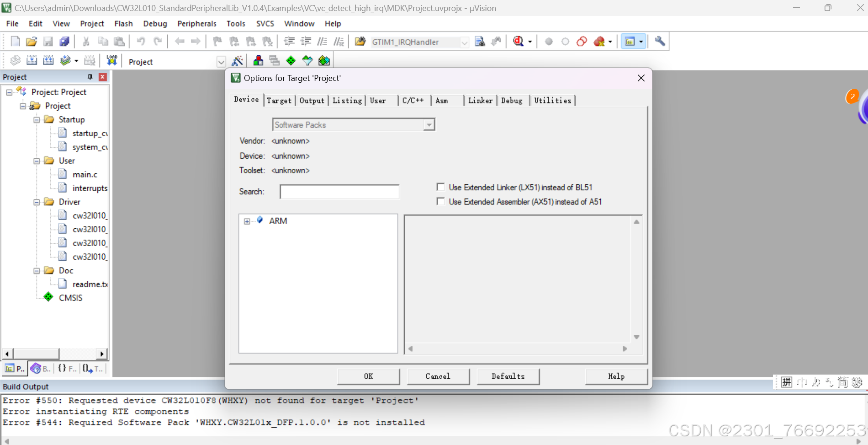Image resolution: width=868 pixels, height=445 pixels.
Task: Start the Debug session magnifier icon
Action: coord(518,42)
